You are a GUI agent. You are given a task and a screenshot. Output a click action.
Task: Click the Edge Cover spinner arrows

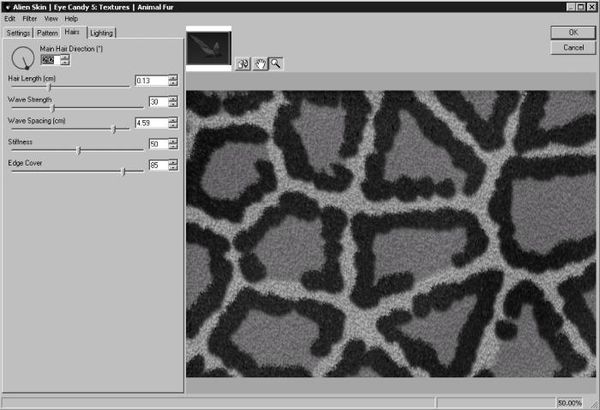[x=173, y=165]
